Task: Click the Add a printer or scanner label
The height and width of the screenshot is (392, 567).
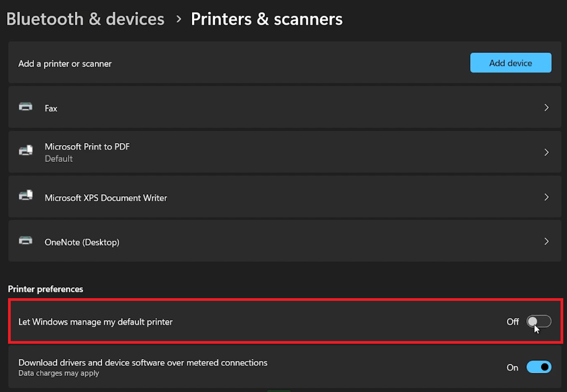Action: pos(65,64)
